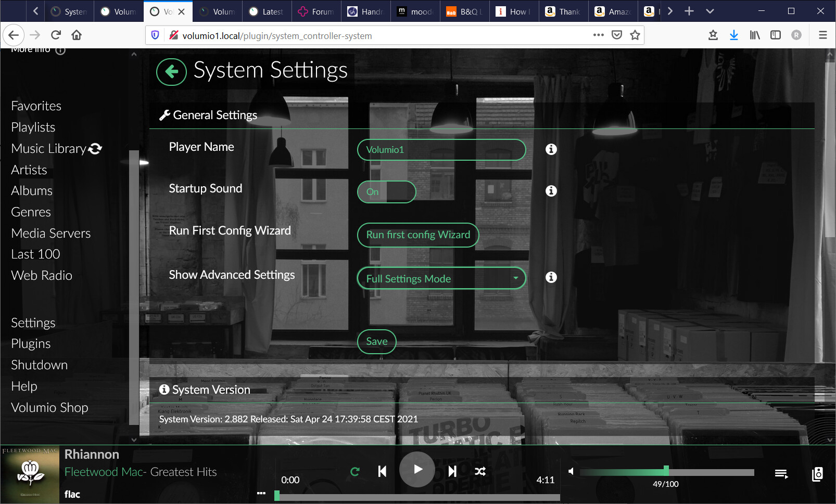
Task: Show the info icon for Startup Sound
Action: point(551,191)
